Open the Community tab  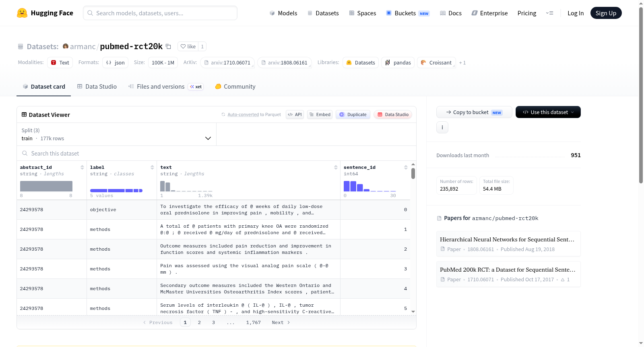point(235,87)
